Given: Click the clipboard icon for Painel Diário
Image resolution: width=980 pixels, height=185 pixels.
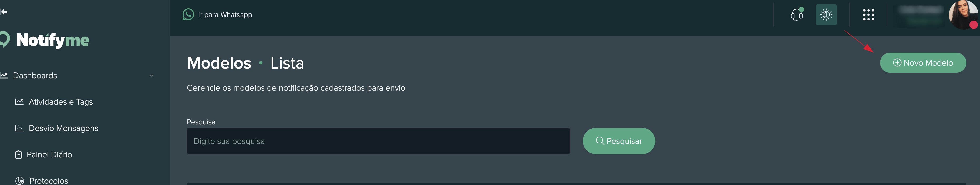Looking at the screenshot, I should [x=18, y=154].
